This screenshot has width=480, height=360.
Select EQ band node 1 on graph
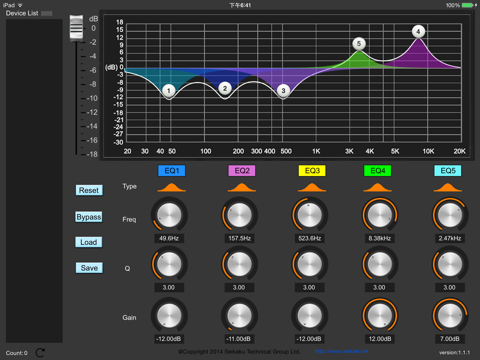[x=169, y=90]
